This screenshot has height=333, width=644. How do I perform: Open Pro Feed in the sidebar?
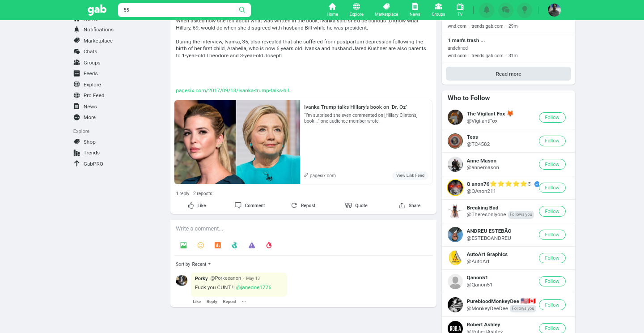coord(89,95)
